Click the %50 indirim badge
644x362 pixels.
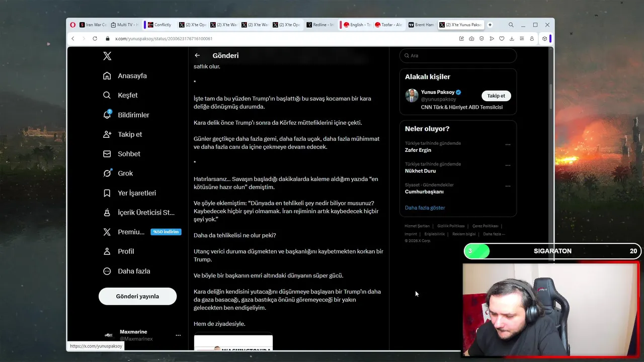(166, 232)
